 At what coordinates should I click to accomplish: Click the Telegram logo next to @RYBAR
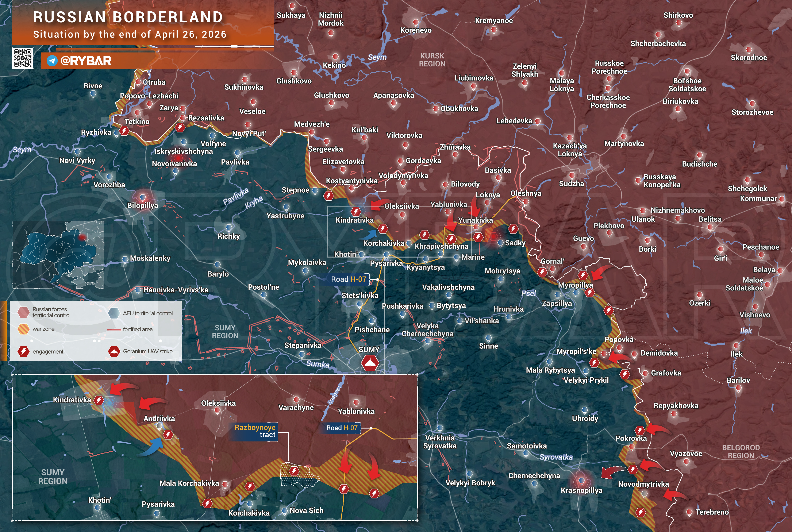[x=52, y=61]
